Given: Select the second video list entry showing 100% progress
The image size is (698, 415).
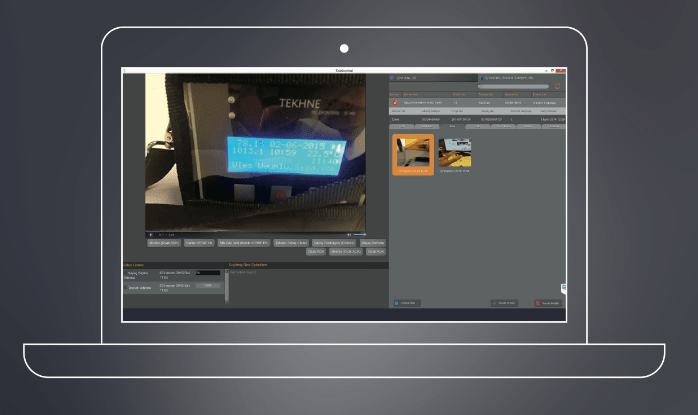Looking at the screenshot, I should tap(174, 288).
